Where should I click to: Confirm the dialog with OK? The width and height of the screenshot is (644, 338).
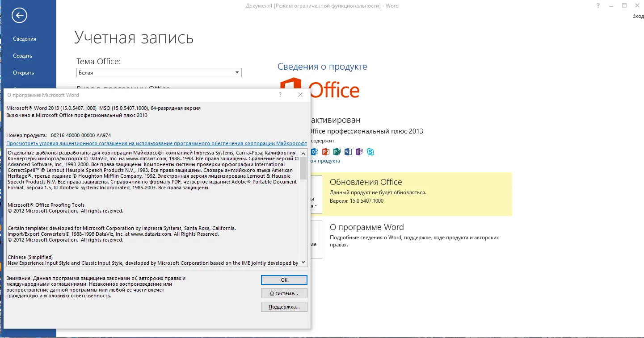(284, 280)
